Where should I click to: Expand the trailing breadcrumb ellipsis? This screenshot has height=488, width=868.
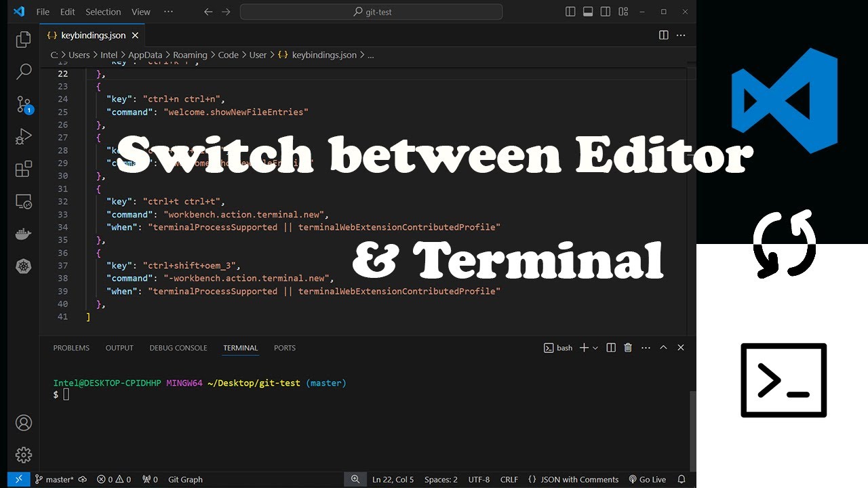pyautogui.click(x=370, y=55)
